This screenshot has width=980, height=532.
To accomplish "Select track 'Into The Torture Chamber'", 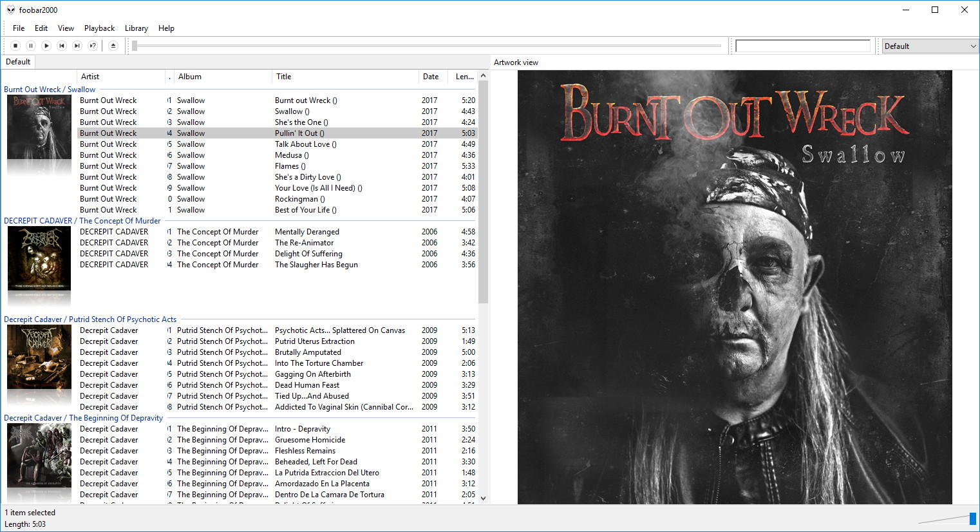I will 277,363.
